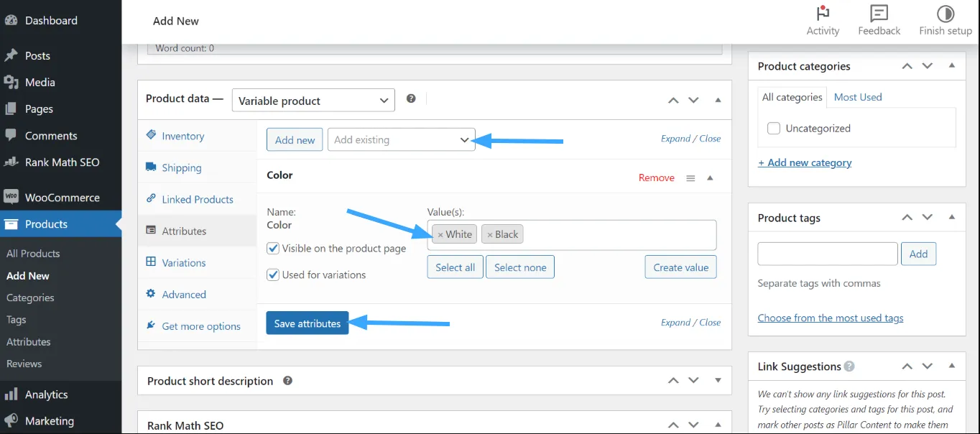This screenshot has width=980, height=434.
Task: Click the Attributes list icon
Action: (151, 231)
